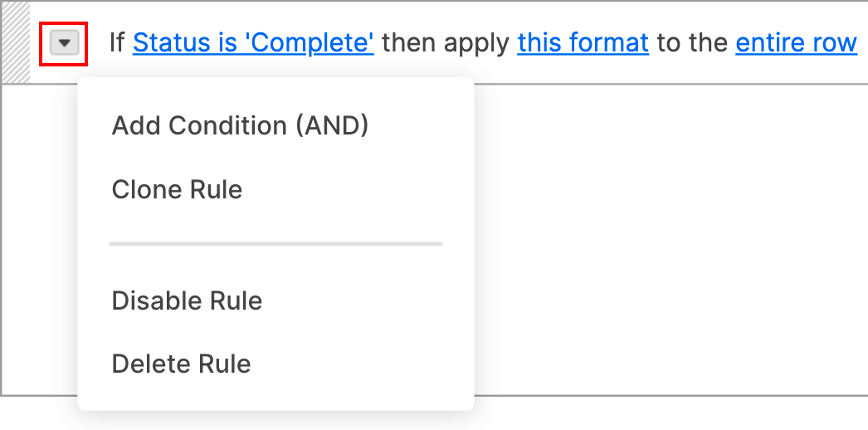The height and width of the screenshot is (430, 868).
Task: Click the 'this format' link
Action: point(583,42)
